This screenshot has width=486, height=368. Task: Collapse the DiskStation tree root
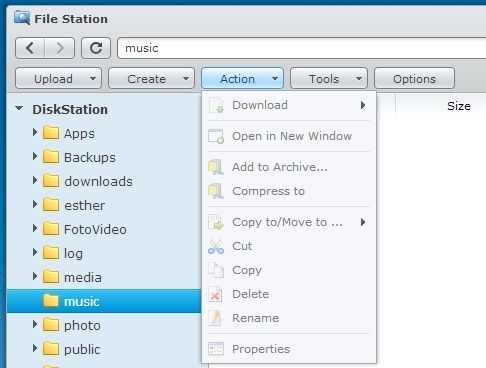[19, 108]
